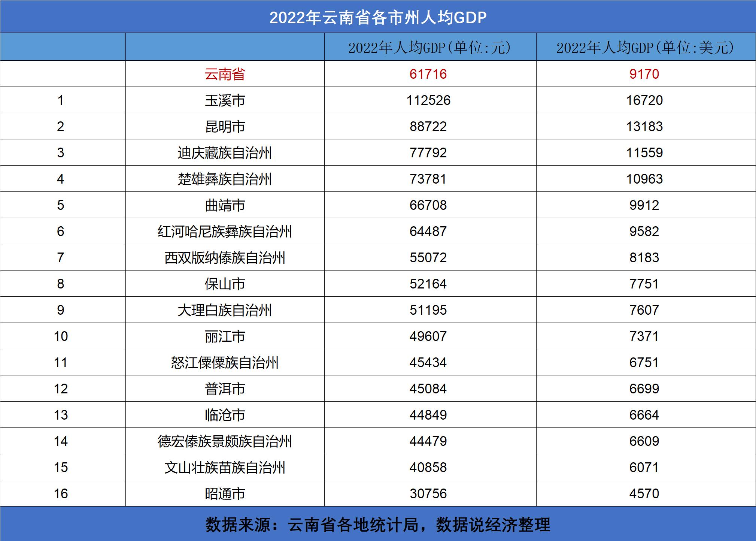Click the red 云南省 row label
Viewport: 756px width, 541px height.
[x=225, y=74]
